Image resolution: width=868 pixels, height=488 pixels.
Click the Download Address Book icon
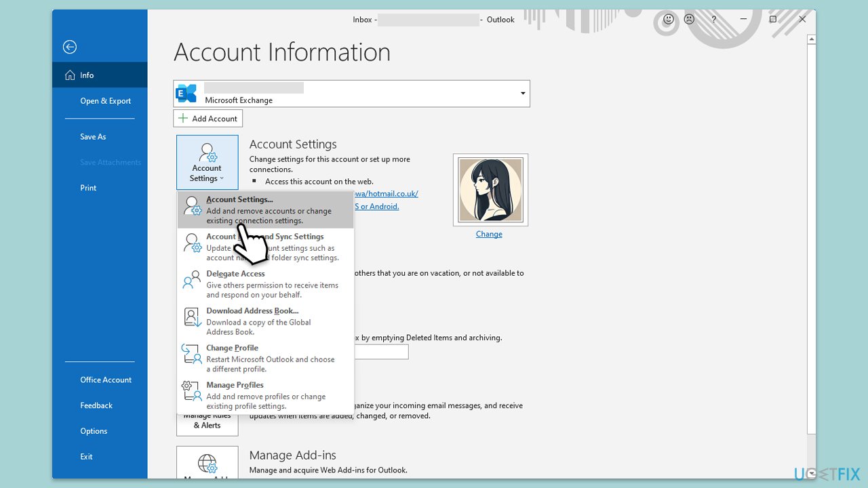[192, 317]
